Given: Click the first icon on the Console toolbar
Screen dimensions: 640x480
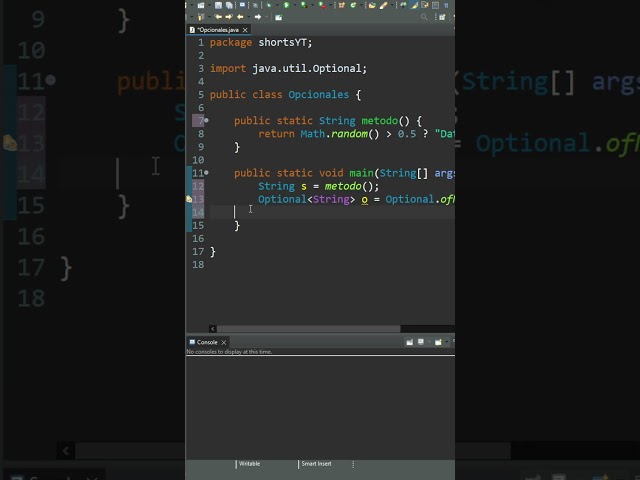Looking at the screenshot, I should pyautogui.click(x=409, y=342).
